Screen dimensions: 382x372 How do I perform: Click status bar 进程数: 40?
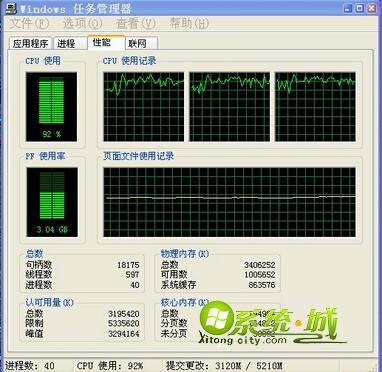[30, 366]
